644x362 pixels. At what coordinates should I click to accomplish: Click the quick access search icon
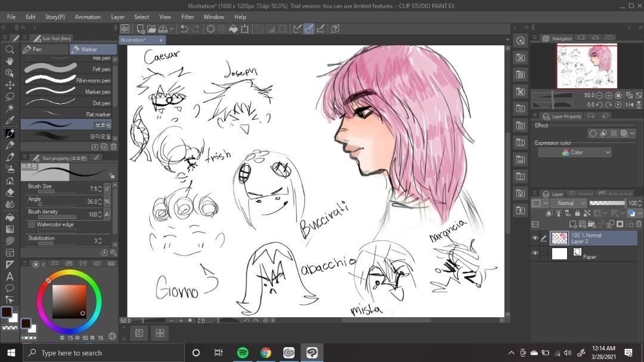521,41
